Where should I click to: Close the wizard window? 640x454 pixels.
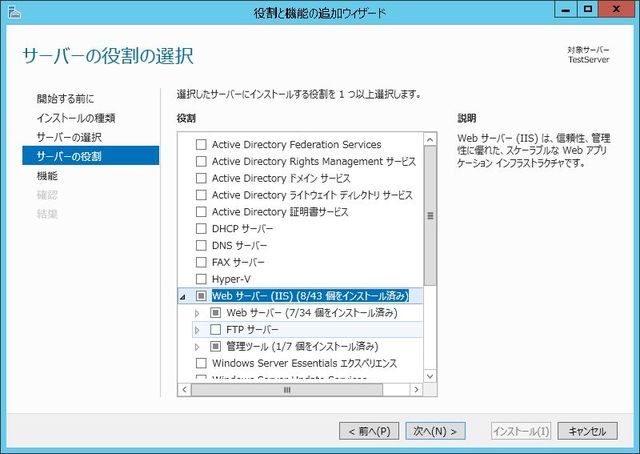(x=616, y=9)
